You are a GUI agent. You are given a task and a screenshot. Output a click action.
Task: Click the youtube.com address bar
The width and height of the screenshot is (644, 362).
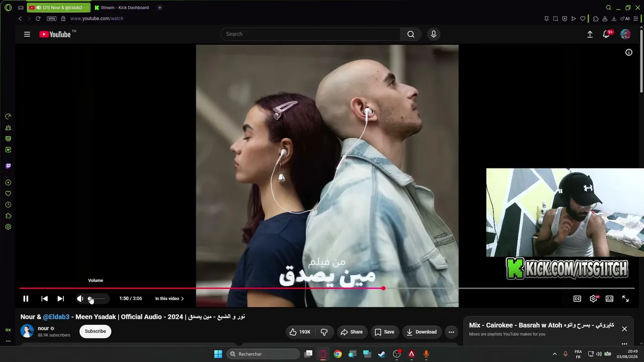click(x=97, y=19)
